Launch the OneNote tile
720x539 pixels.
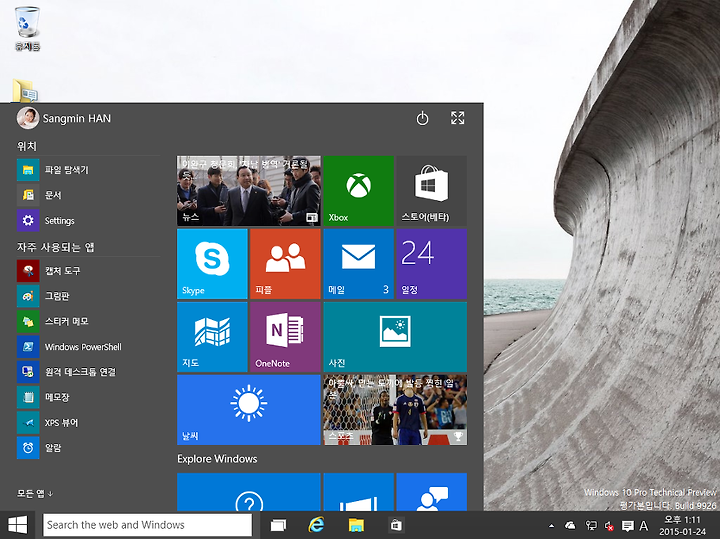pyautogui.click(x=285, y=337)
